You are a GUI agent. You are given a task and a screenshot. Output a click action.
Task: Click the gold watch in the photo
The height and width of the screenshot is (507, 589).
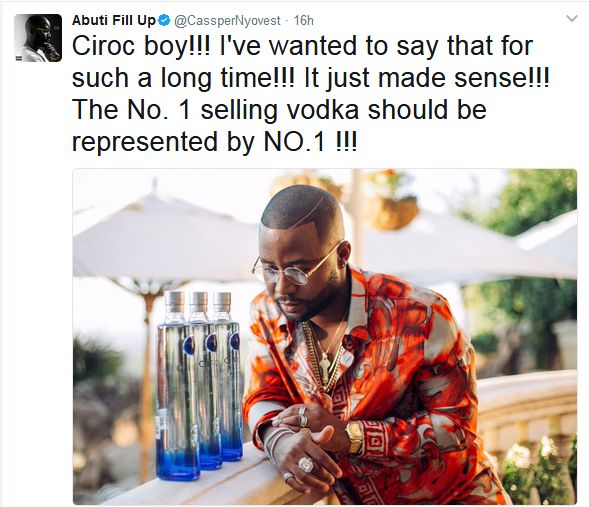click(354, 436)
